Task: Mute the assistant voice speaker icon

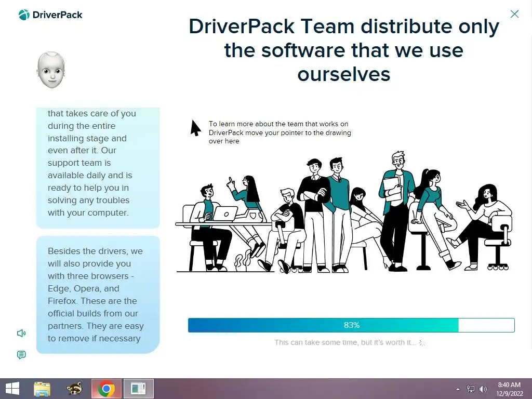Action: coord(21,333)
